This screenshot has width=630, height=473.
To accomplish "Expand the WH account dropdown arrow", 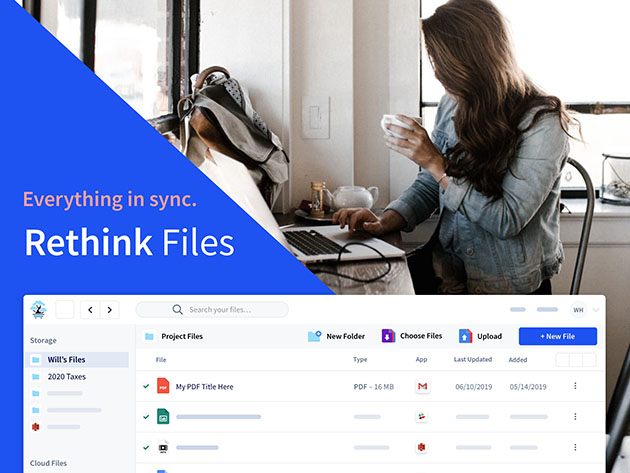I will point(596,310).
